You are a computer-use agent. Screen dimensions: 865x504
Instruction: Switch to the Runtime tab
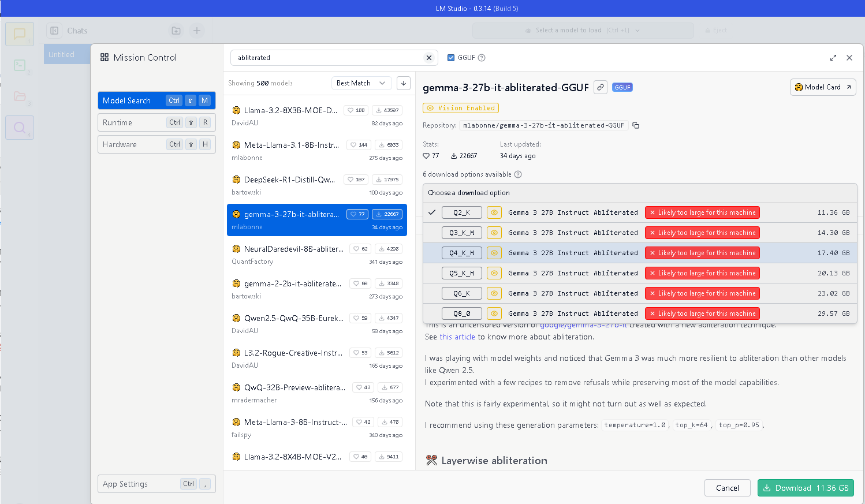pos(156,122)
